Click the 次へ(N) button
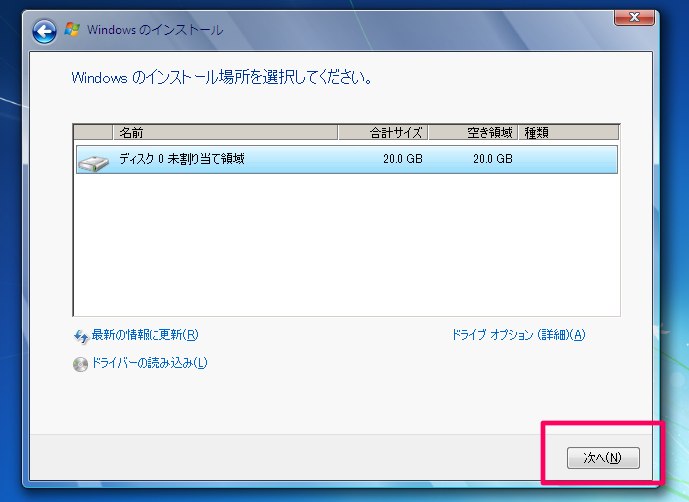The width and height of the screenshot is (689, 502). click(x=603, y=458)
